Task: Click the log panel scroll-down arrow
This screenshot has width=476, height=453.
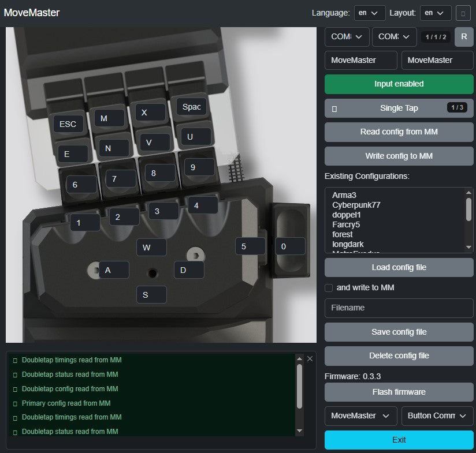Action: point(299,431)
